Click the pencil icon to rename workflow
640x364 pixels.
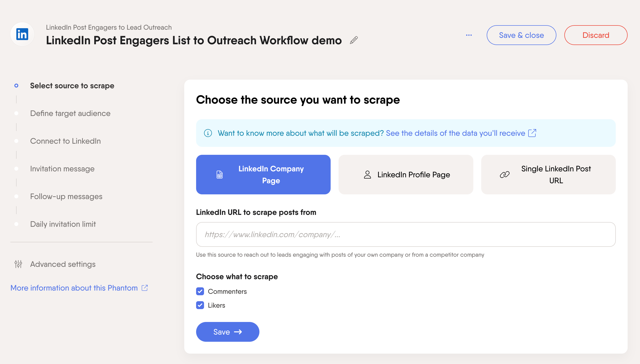click(x=354, y=40)
